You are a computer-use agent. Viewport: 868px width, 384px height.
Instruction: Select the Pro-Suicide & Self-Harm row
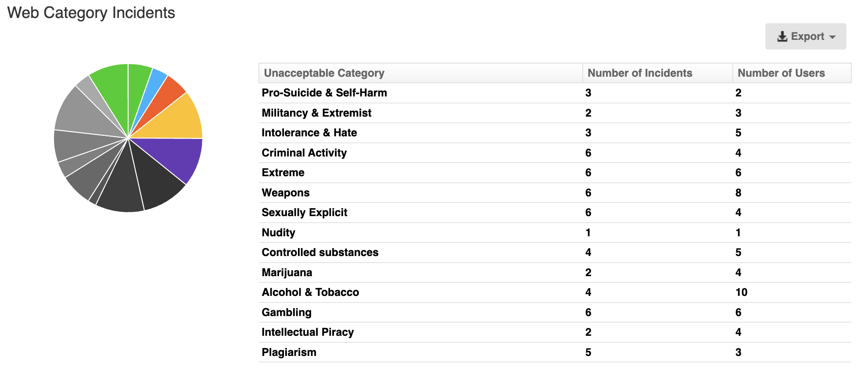pyautogui.click(x=324, y=93)
